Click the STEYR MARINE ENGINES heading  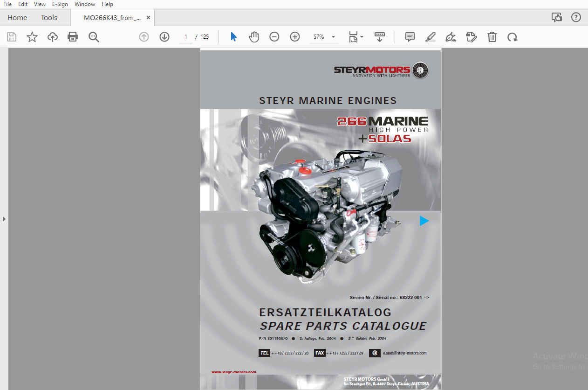(328, 100)
